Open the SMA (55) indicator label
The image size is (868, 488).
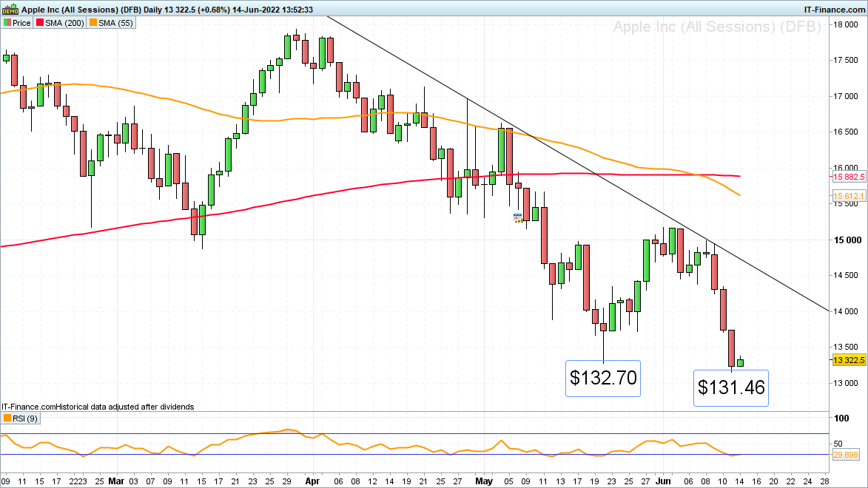point(111,23)
